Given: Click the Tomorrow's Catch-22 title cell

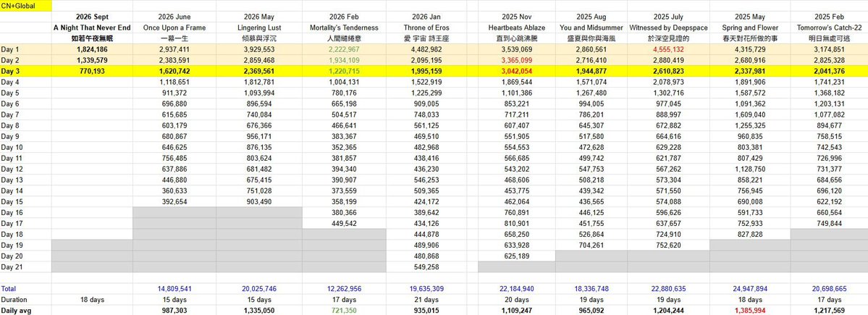Looking at the screenshot, I should click(829, 28).
